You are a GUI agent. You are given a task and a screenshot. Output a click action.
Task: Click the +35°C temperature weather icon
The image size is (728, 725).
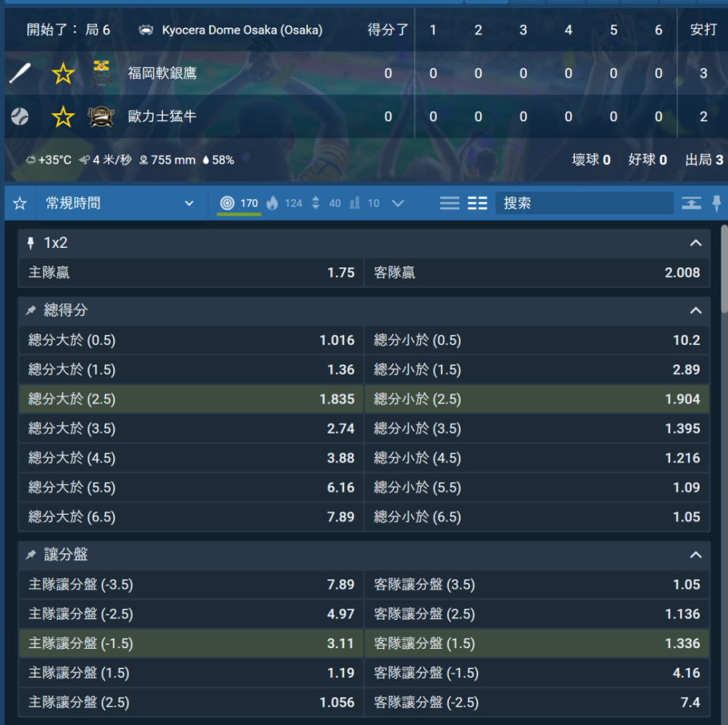point(30,161)
